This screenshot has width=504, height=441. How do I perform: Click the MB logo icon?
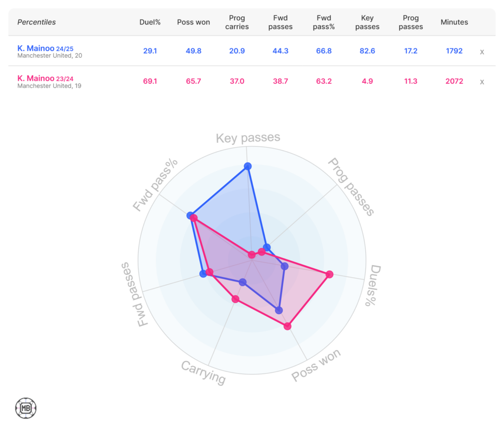(26, 408)
